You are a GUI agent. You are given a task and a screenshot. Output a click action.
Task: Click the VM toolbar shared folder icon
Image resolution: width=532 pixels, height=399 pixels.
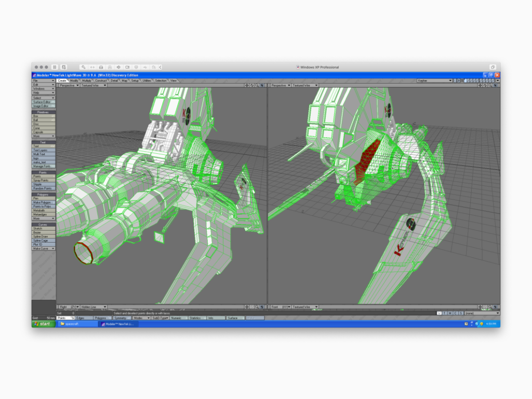click(x=154, y=67)
